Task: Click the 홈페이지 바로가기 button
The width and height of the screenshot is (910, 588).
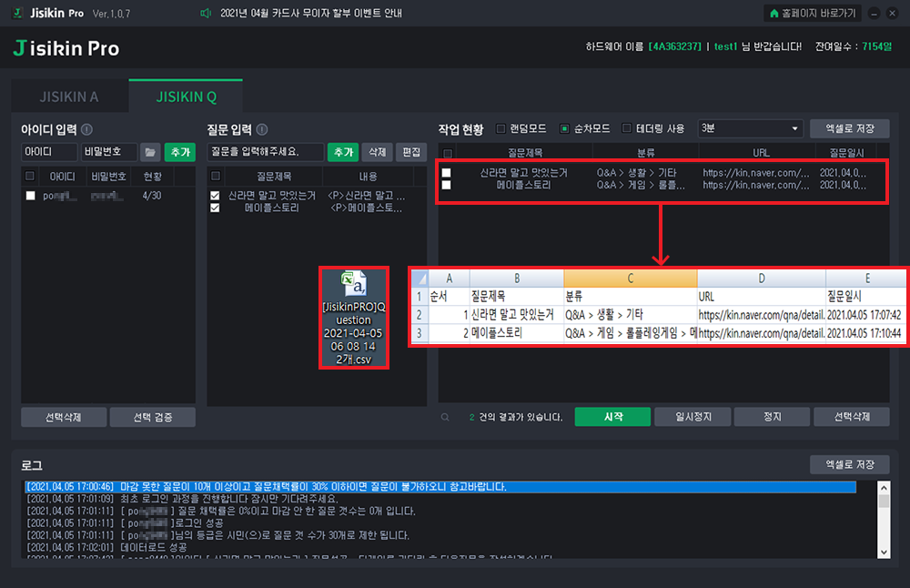Action: (x=813, y=13)
